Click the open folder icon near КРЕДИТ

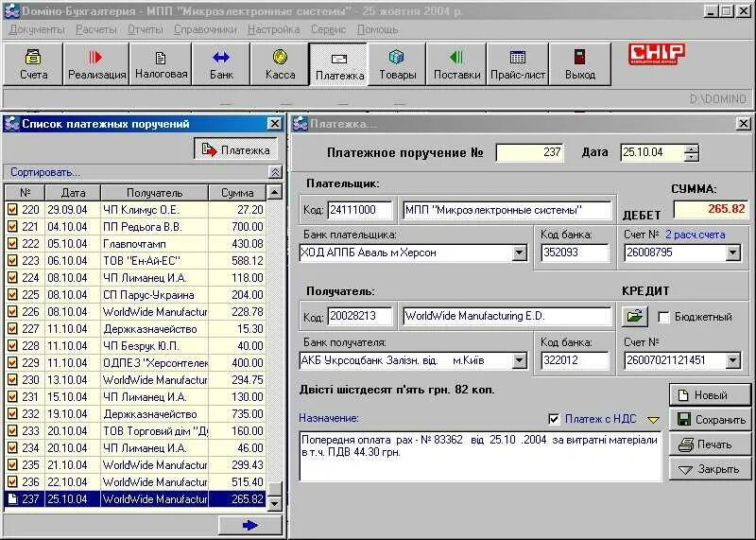pos(634,316)
